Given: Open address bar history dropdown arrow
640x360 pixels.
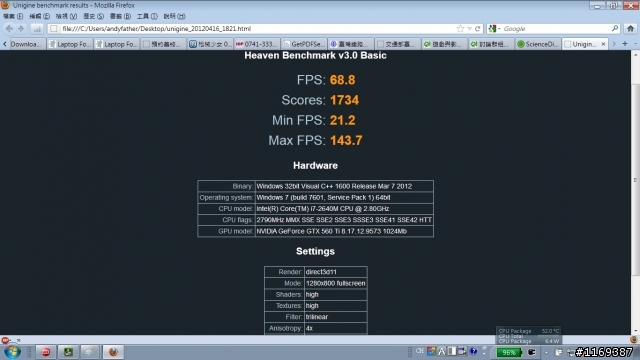Looking at the screenshot, I should pos(469,29).
